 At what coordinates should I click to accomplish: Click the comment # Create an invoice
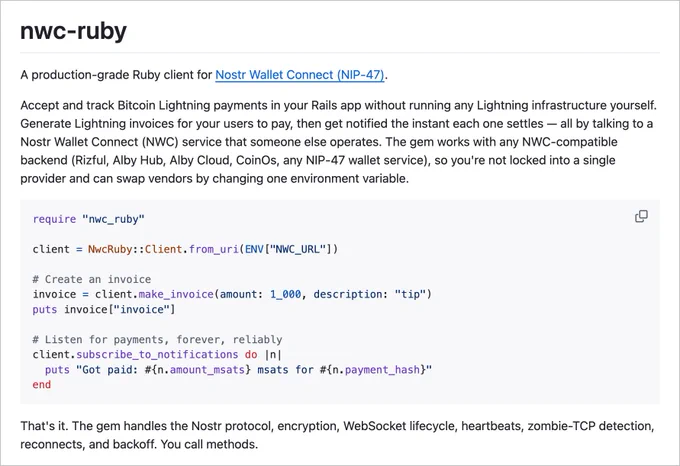(x=92, y=279)
